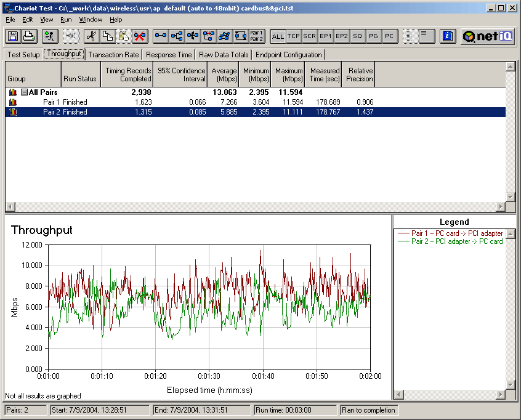Open the Endpoint Configuration tab
This screenshot has width=521, height=420.
pos(288,55)
